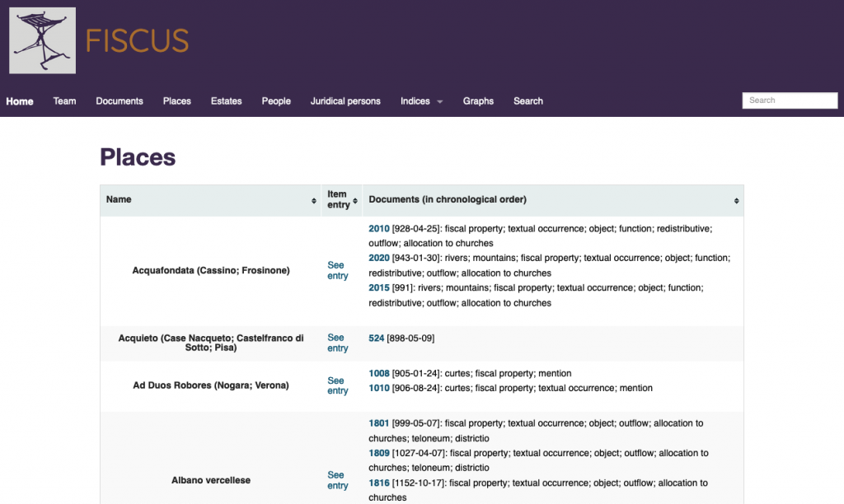Open document 1809 dated 1027-04-07
This screenshot has width=844, height=504.
(x=379, y=454)
